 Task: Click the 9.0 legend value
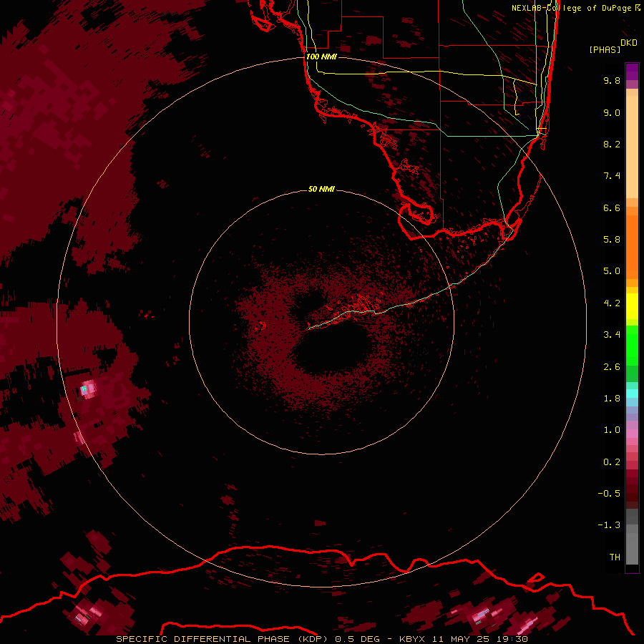click(612, 112)
